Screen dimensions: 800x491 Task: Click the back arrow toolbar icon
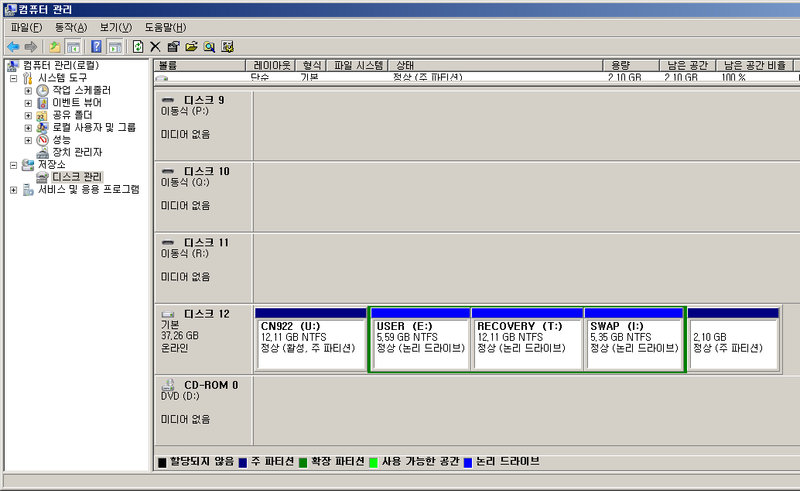(x=12, y=46)
